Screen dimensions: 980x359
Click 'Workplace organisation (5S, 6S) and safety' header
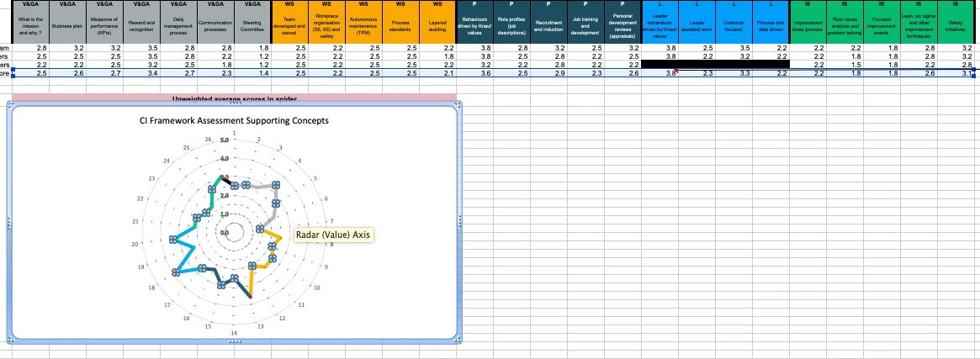pos(327,26)
